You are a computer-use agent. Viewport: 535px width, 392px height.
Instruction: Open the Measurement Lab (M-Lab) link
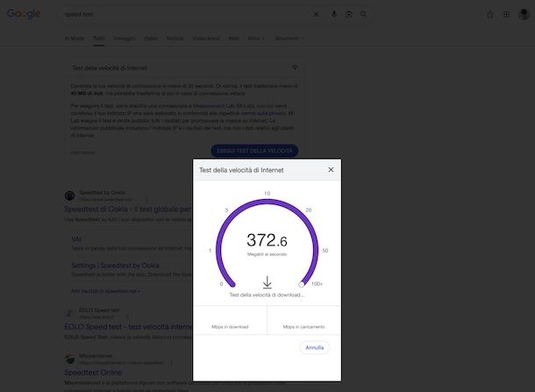pyautogui.click(x=223, y=106)
